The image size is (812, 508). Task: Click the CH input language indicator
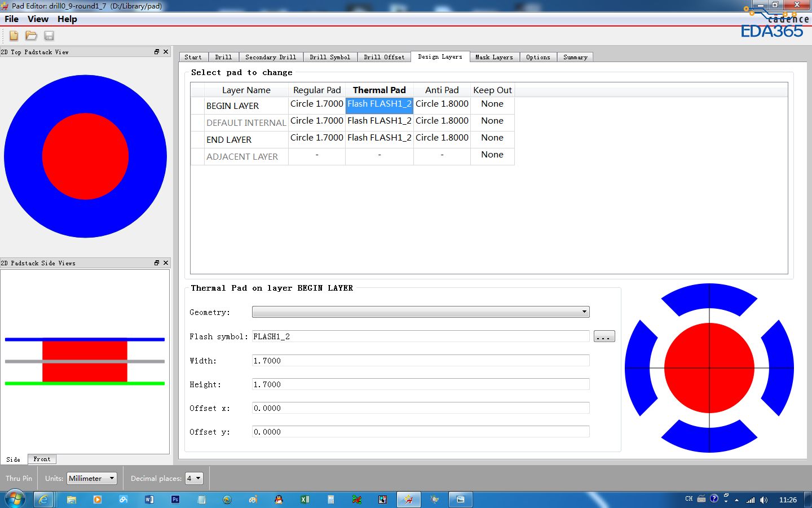pos(689,499)
